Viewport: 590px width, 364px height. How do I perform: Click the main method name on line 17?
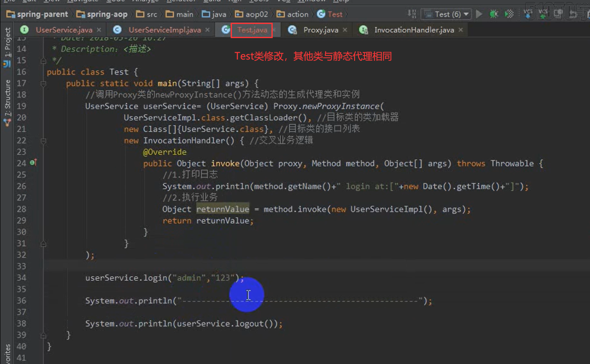coord(167,83)
